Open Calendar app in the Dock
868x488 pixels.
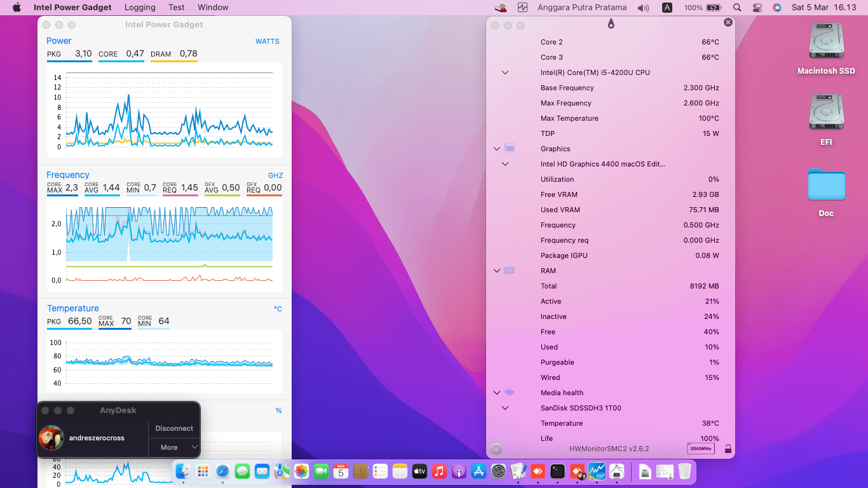point(341,471)
